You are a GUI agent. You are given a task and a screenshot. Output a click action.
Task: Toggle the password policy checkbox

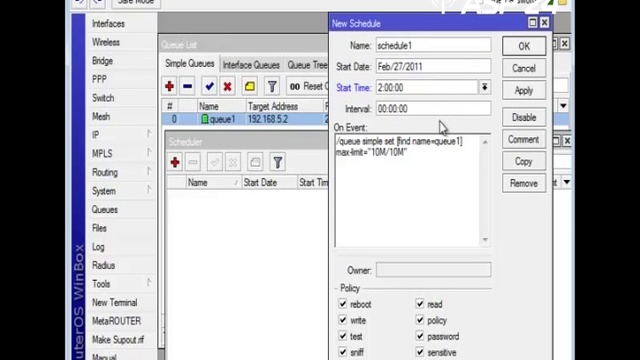[420, 336]
